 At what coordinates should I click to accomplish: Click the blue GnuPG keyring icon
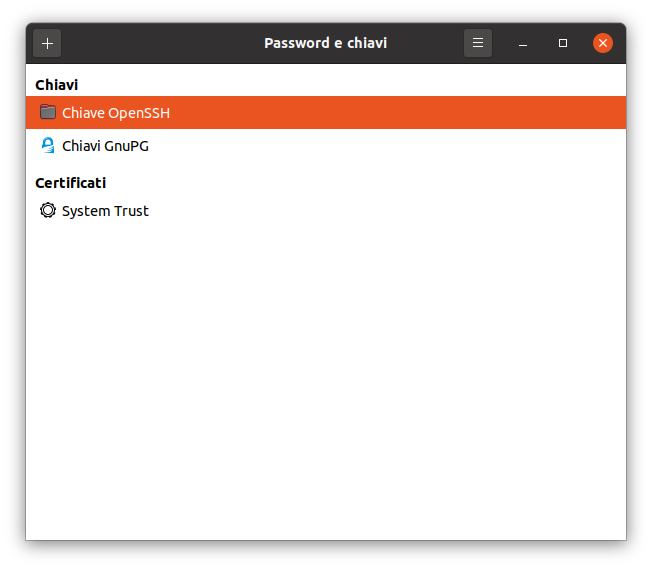47,146
